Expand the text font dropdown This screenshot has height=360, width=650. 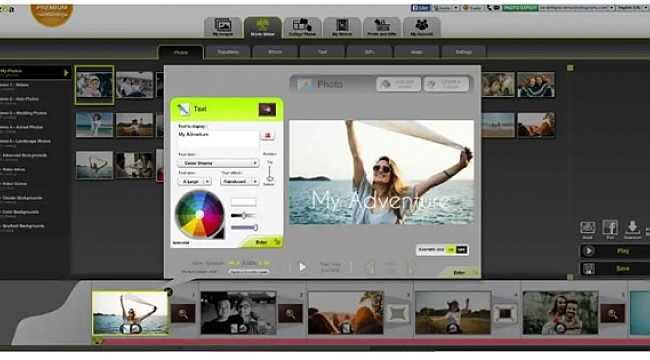[x=218, y=163]
